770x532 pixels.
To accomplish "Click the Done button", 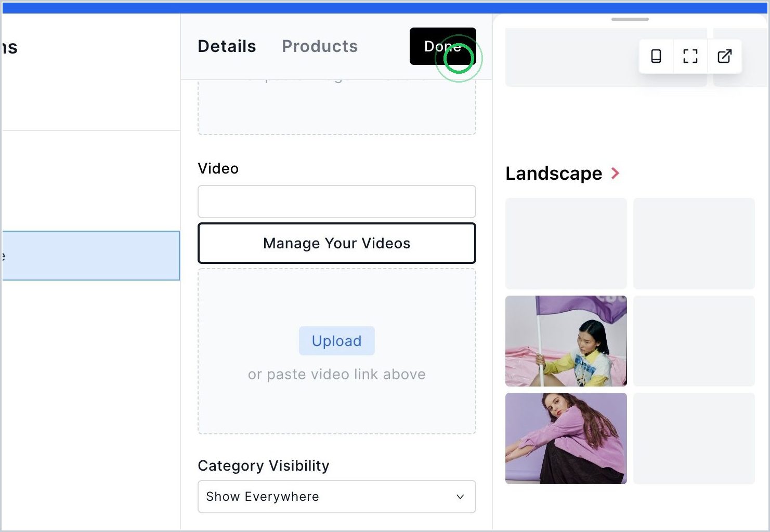I will coord(443,46).
